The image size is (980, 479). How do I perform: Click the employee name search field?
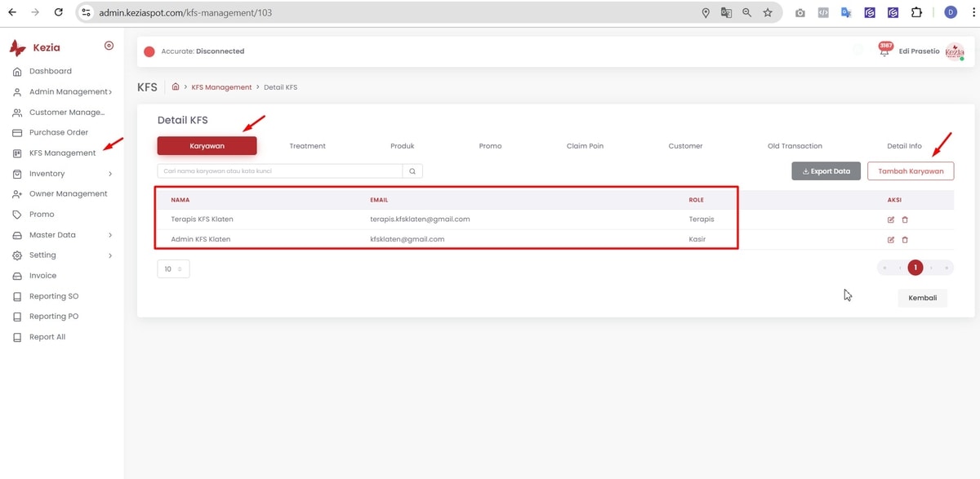(279, 171)
